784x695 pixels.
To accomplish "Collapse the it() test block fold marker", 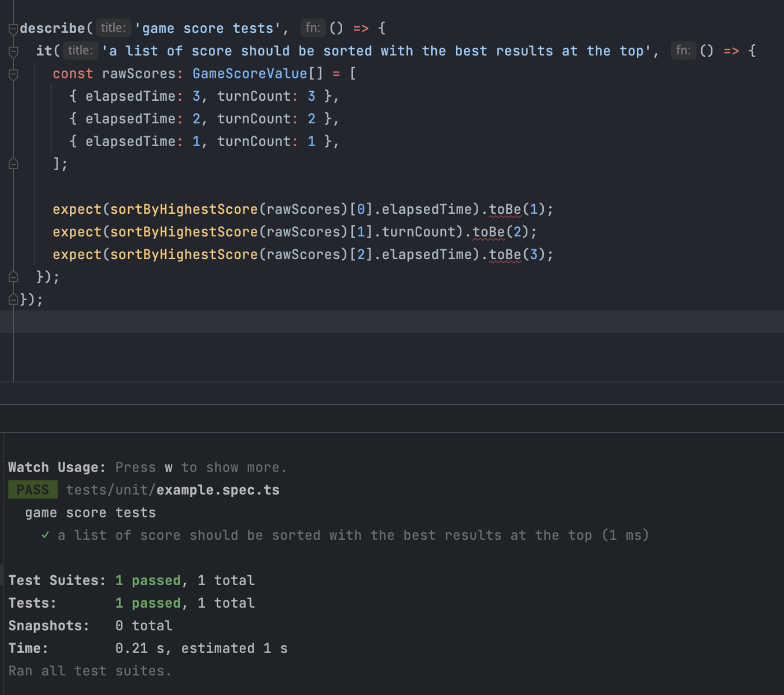I will pyautogui.click(x=13, y=52).
